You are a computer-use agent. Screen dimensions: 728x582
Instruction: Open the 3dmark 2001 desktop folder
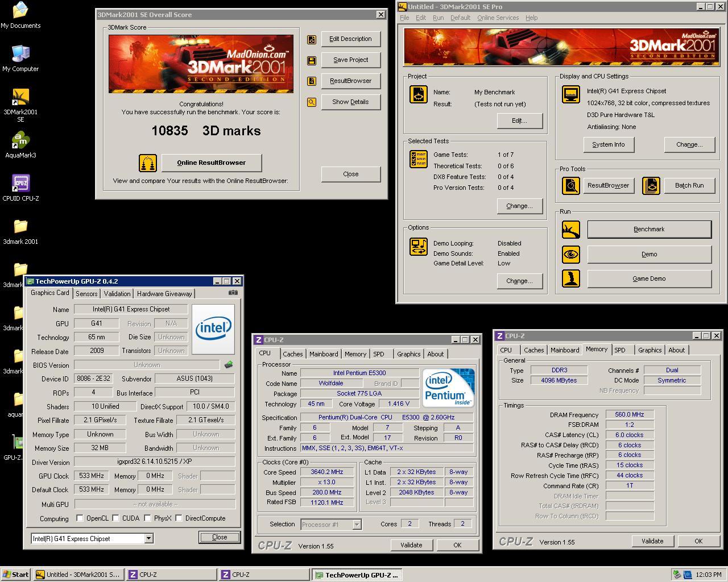pos(20,231)
